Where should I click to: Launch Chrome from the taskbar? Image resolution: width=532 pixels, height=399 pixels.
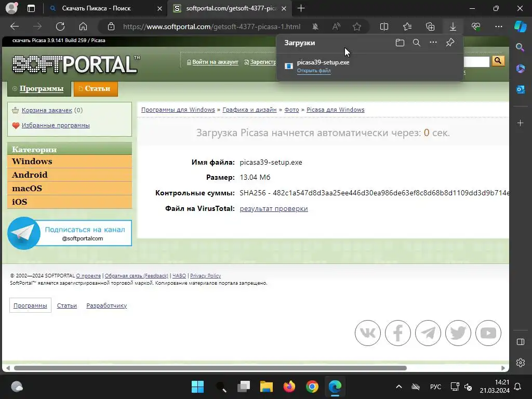pos(312,387)
